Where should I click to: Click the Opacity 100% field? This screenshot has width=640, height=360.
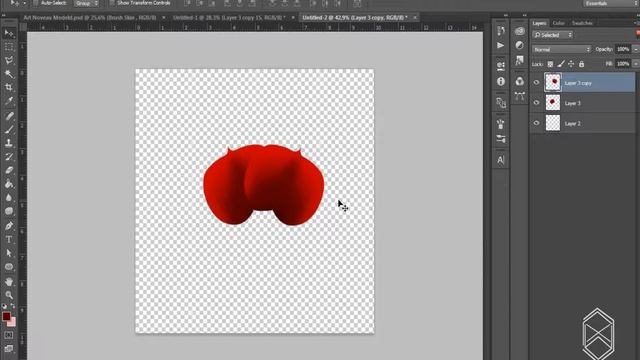pos(623,49)
